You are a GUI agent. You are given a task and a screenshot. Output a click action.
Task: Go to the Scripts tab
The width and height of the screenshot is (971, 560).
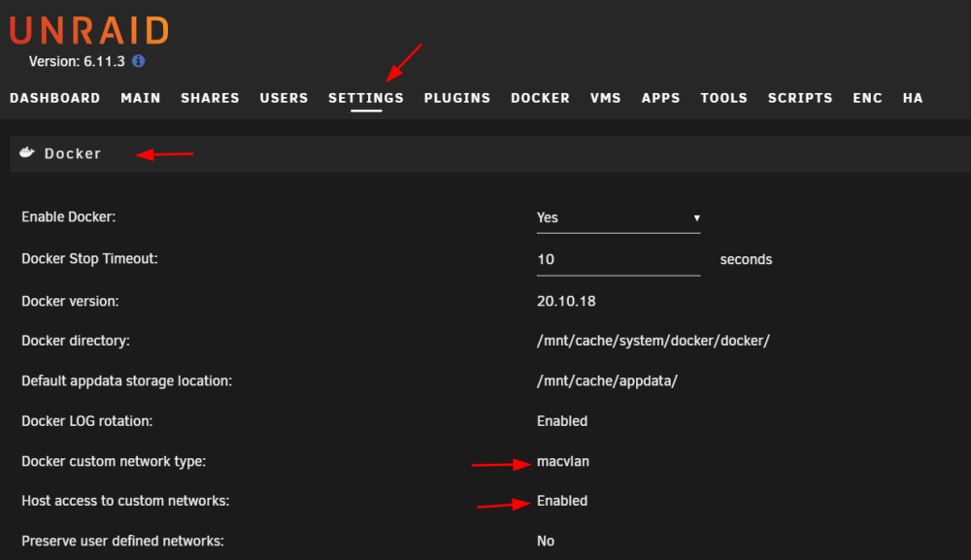pos(800,98)
